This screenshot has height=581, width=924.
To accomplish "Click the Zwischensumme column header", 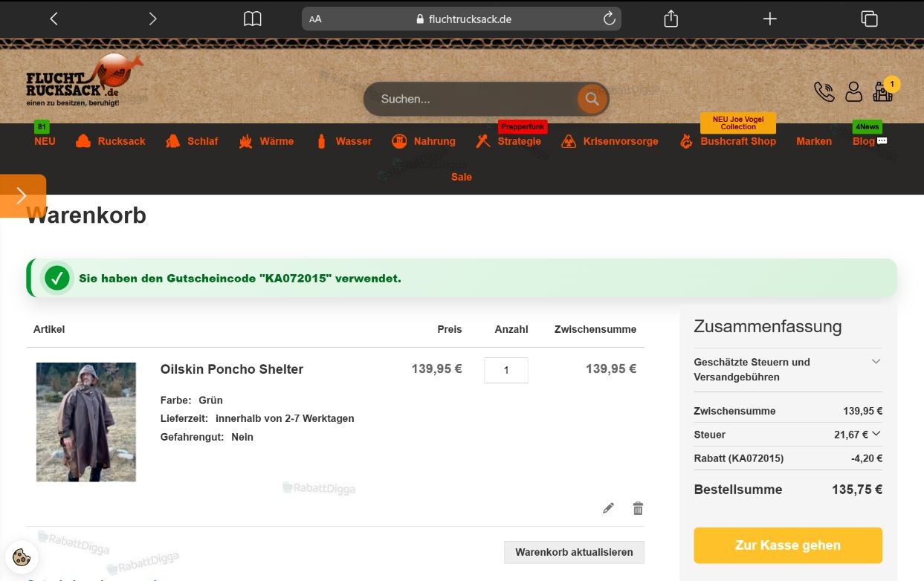I will pyautogui.click(x=595, y=329).
